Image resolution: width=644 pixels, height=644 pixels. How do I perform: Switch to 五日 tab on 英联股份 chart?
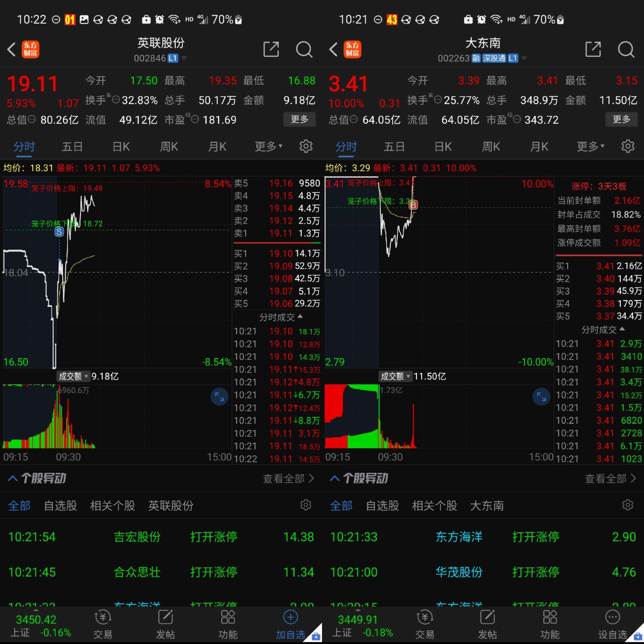(x=72, y=147)
